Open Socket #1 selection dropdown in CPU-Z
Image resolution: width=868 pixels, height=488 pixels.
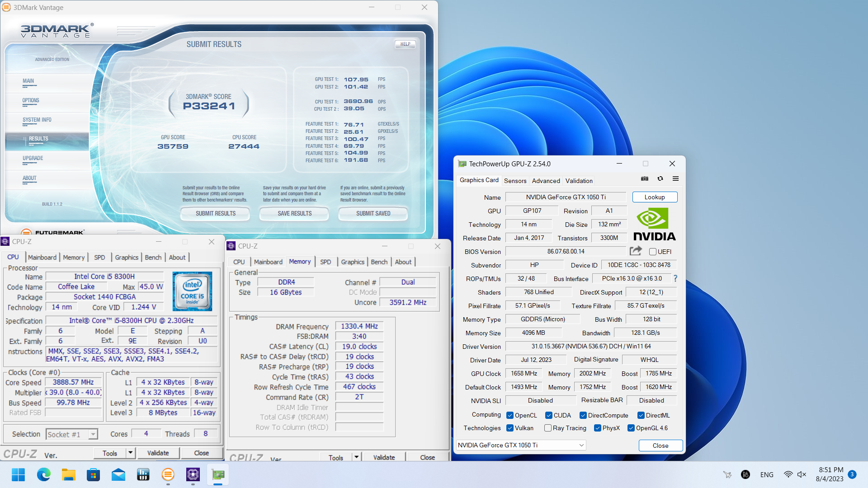(x=72, y=434)
